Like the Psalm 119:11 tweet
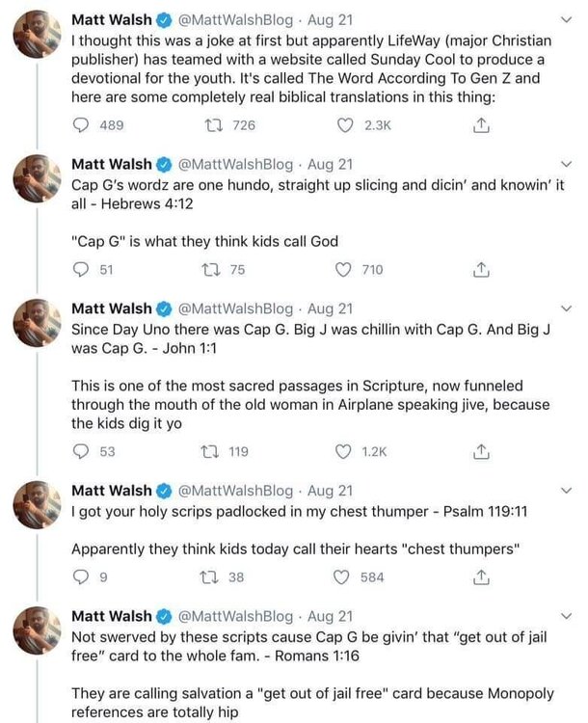This screenshot has height=723, width=588. (341, 577)
